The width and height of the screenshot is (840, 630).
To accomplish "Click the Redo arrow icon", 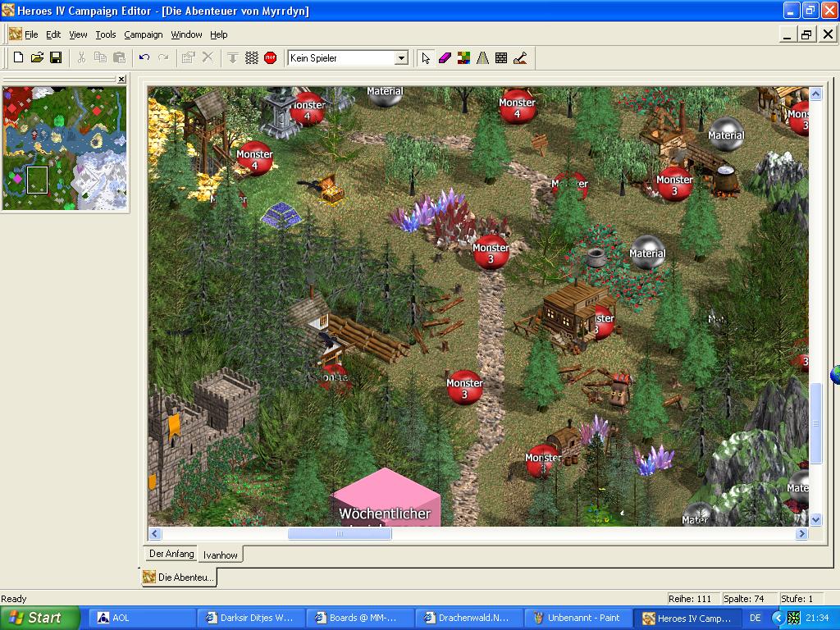I will point(163,57).
